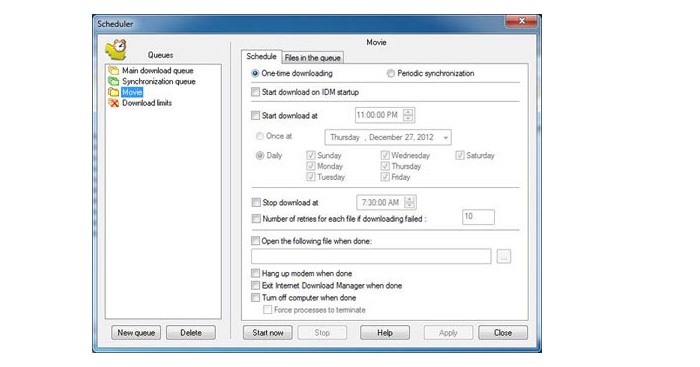Screen dimensions: 700x367
Task: Open Download limits entry
Action: 147,103
